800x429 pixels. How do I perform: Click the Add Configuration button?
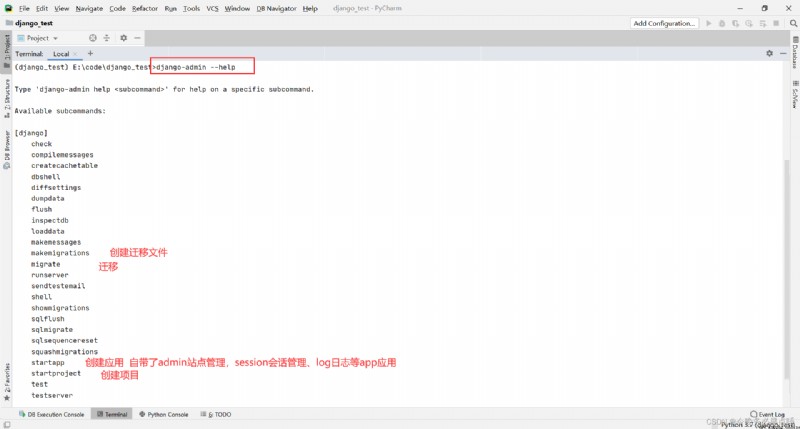(x=664, y=23)
